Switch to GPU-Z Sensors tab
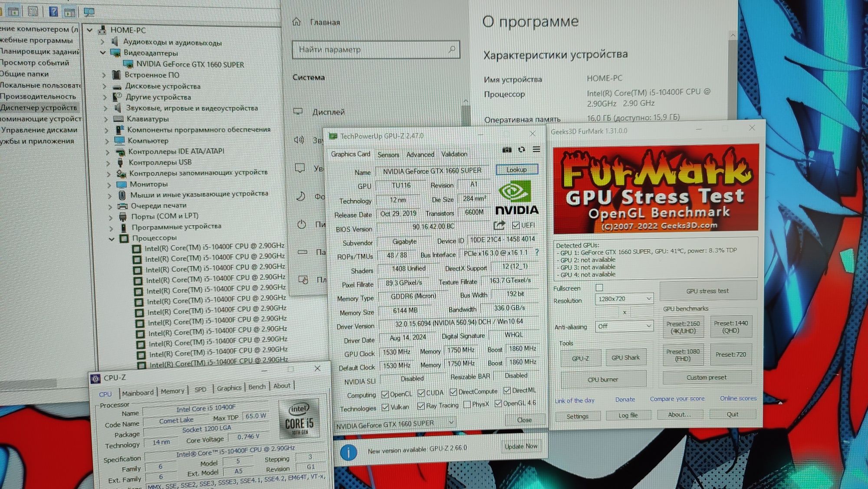 (x=388, y=155)
